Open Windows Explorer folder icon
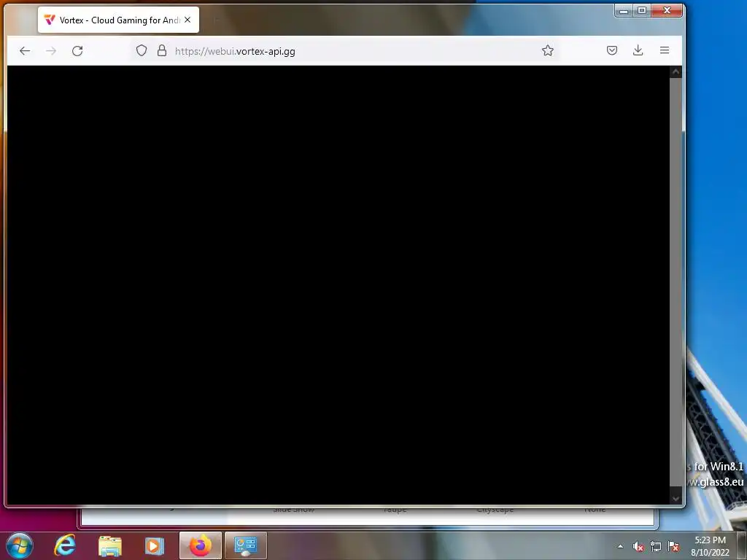Screen dimensions: 747x560 pos(109,545)
